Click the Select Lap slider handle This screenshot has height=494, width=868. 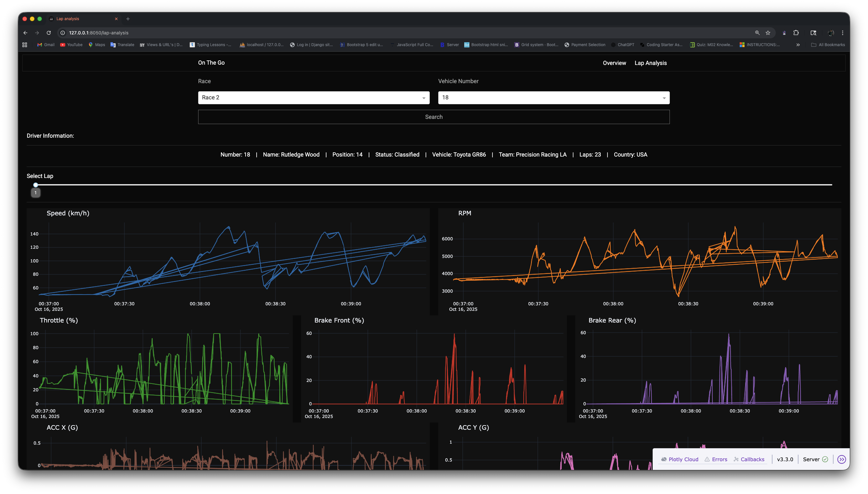(36, 185)
